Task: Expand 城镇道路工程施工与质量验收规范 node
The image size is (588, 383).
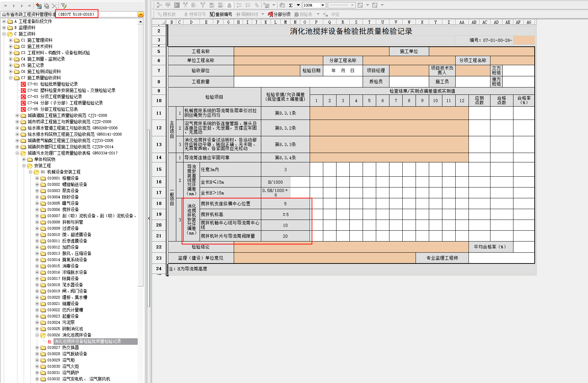Action: [17, 116]
